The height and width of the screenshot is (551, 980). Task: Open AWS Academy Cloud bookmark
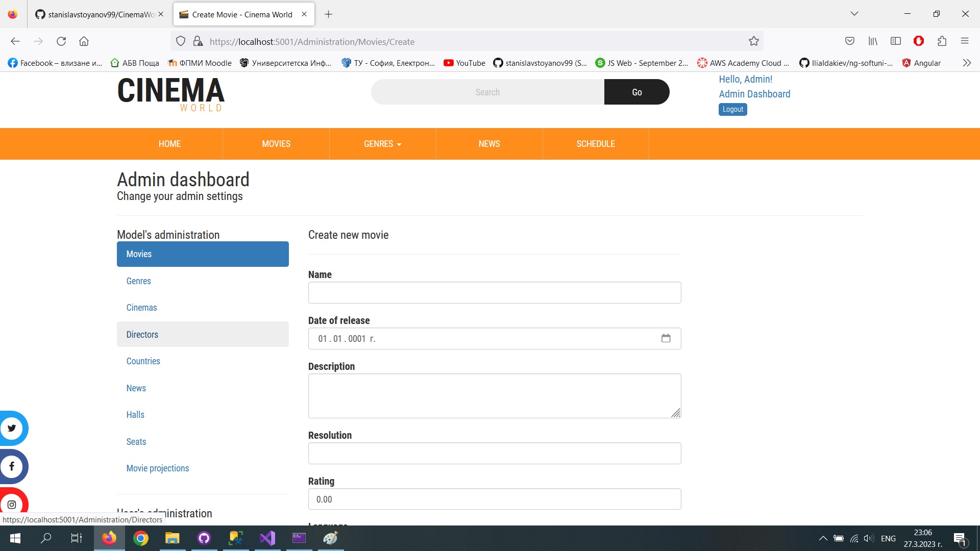(743, 63)
